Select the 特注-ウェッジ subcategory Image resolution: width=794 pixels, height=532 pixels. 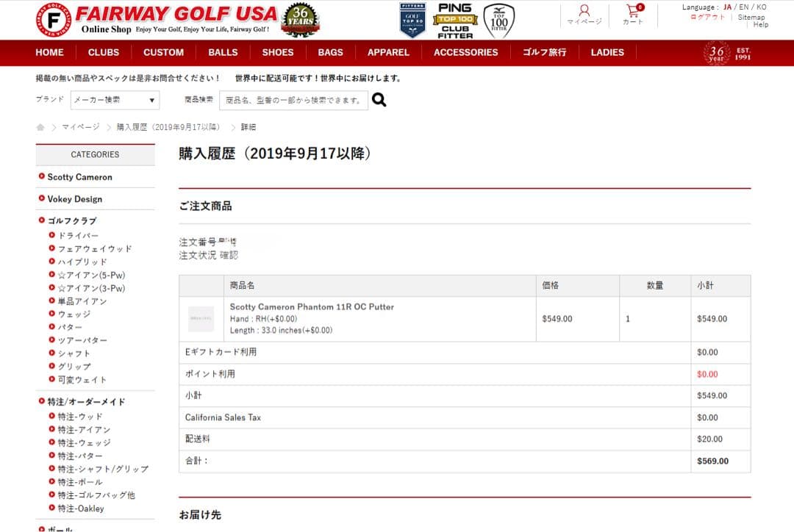(x=84, y=443)
